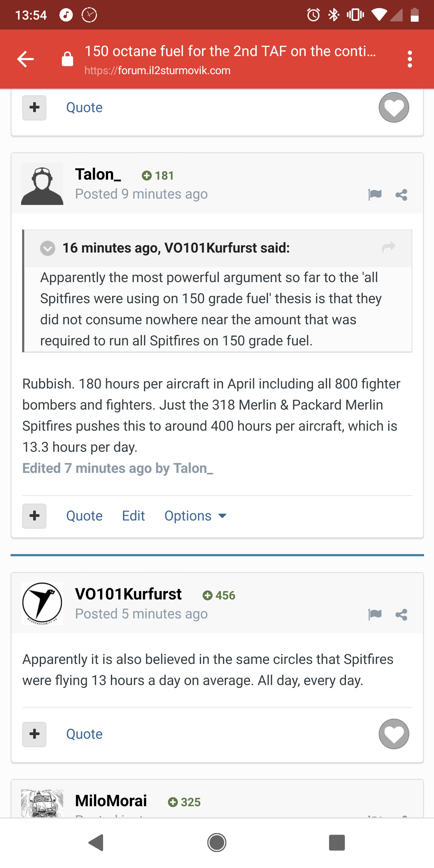Share VO101Kurfurst's post
Viewport: 434px width, 868px height.
pyautogui.click(x=401, y=615)
